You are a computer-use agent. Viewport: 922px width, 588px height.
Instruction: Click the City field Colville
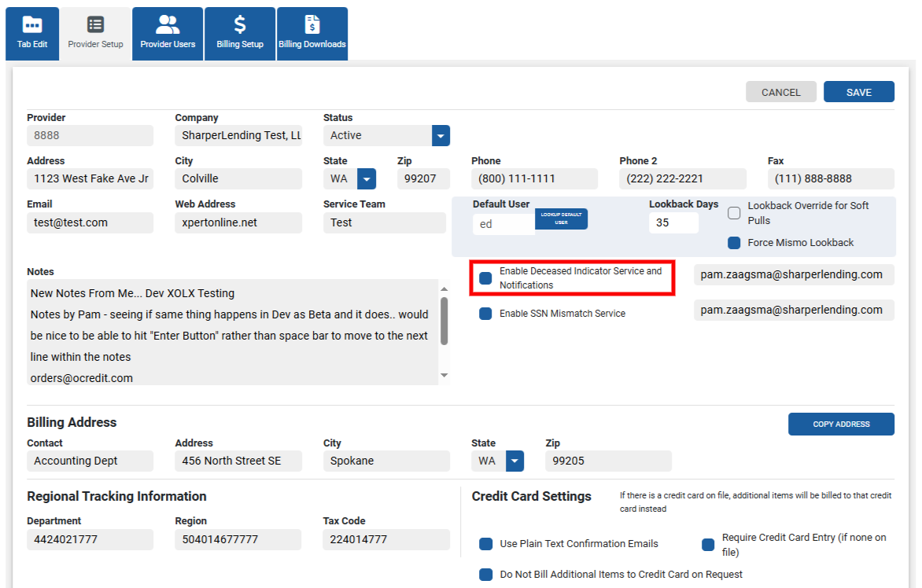pos(238,178)
